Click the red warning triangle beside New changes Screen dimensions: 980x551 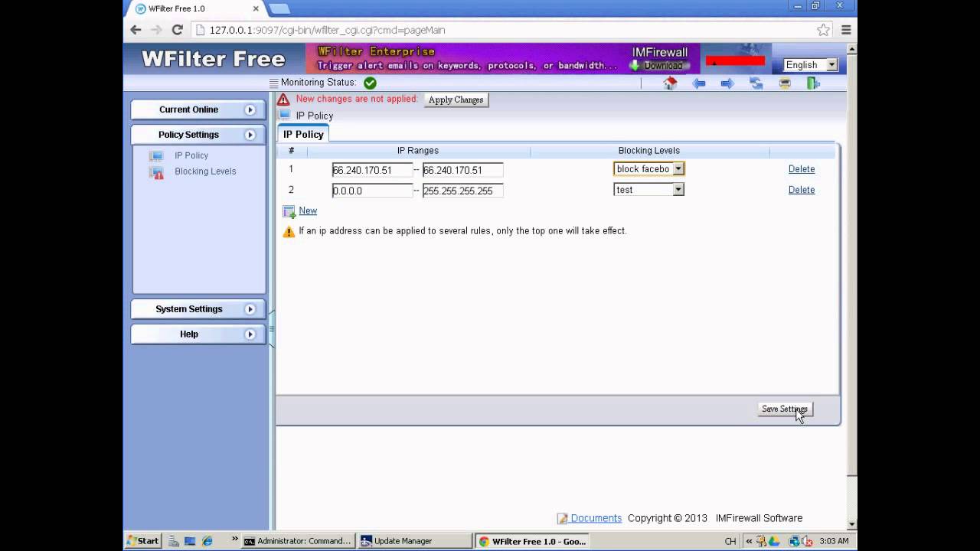coord(283,99)
